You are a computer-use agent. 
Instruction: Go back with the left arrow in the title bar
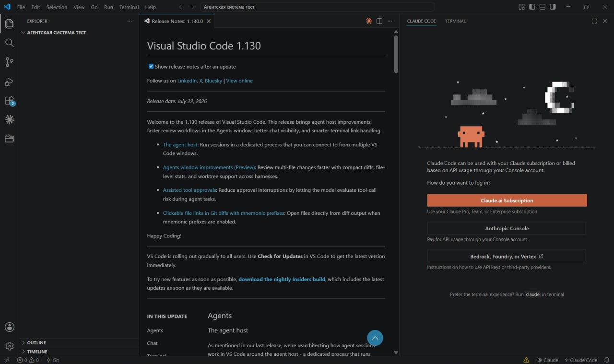click(x=181, y=7)
